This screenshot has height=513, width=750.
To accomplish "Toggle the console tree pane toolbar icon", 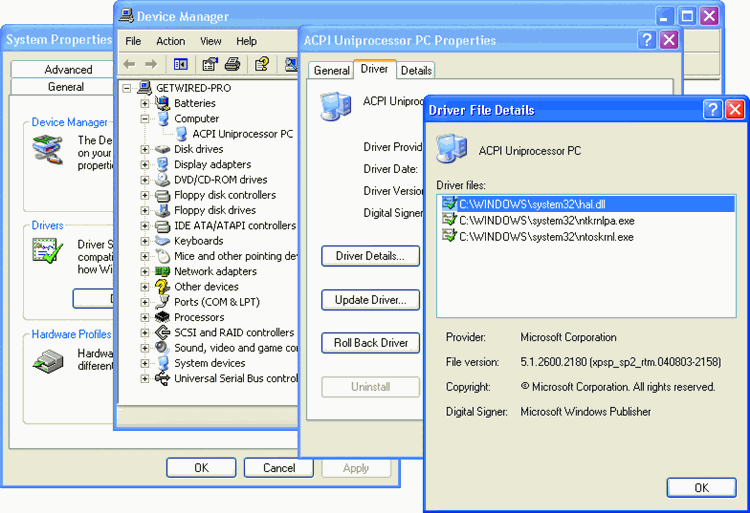I will click(180, 64).
